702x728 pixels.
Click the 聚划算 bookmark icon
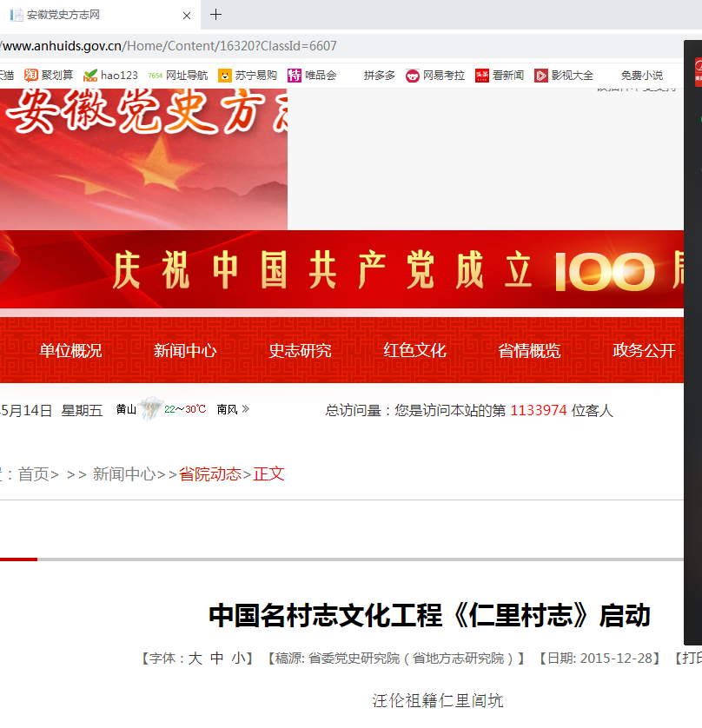point(30,75)
